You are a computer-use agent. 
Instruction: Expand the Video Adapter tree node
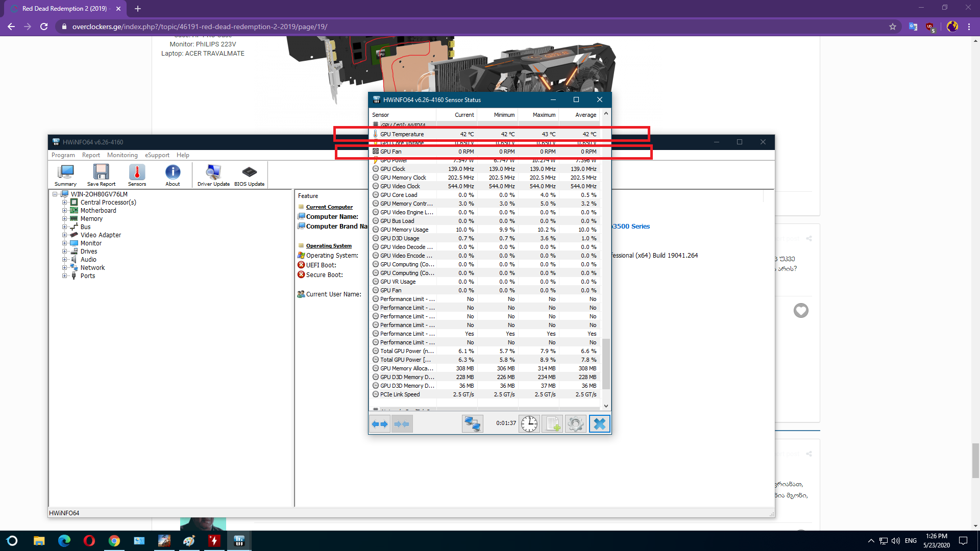coord(65,235)
